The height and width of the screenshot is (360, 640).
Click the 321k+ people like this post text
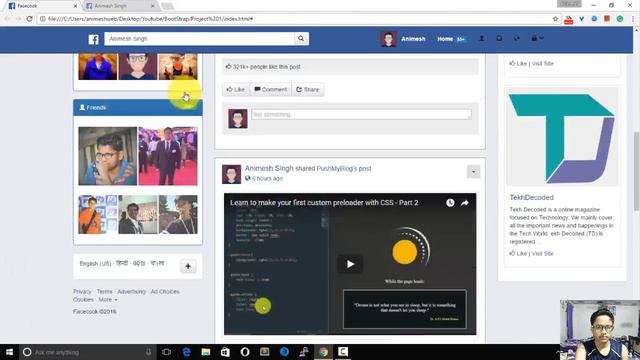[x=263, y=67]
